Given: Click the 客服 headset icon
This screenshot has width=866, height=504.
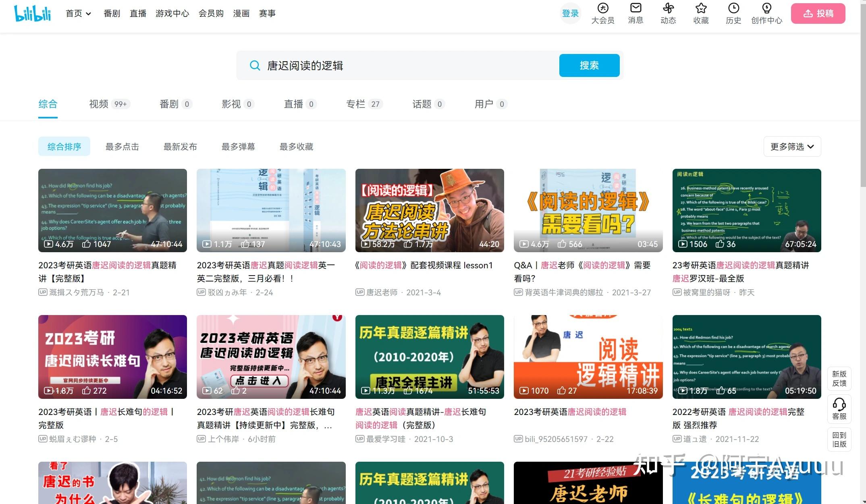Looking at the screenshot, I should coord(839,409).
